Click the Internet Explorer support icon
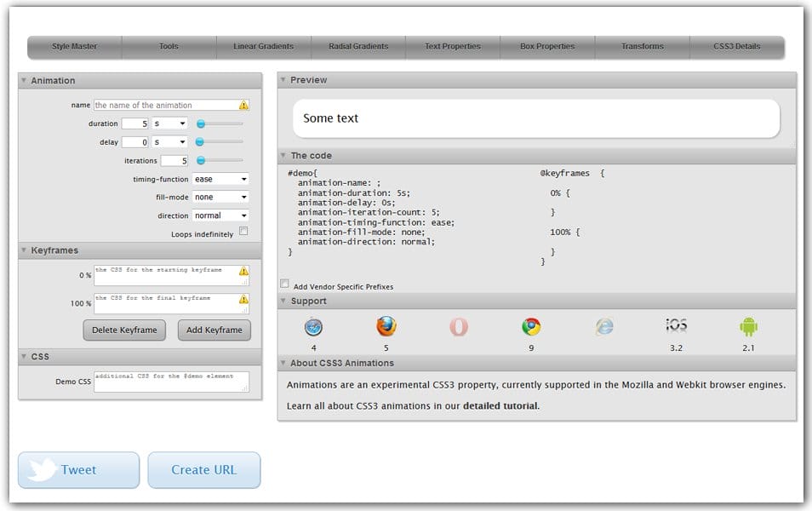Screen dimensions: 812x511 point(604,327)
